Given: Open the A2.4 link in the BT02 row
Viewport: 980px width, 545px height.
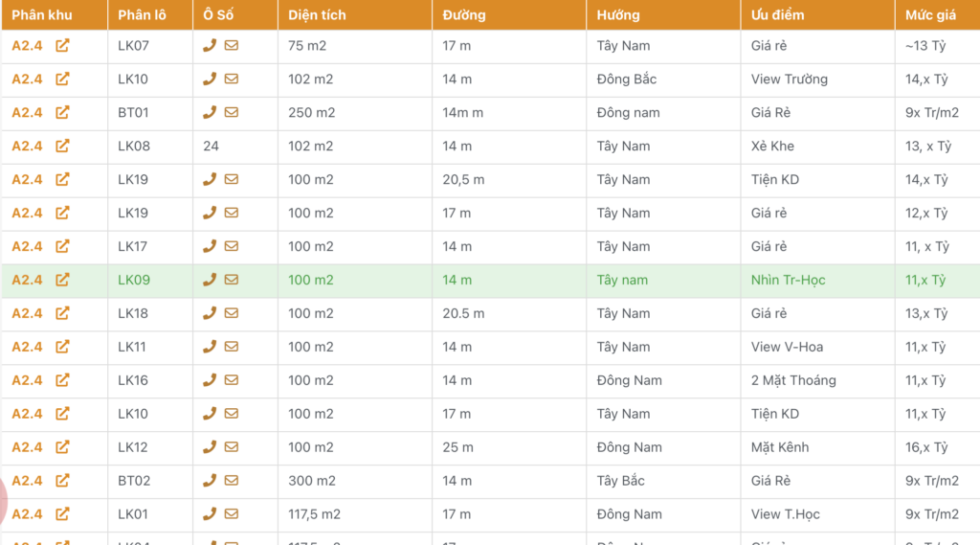Looking at the screenshot, I should pyautogui.click(x=27, y=481).
